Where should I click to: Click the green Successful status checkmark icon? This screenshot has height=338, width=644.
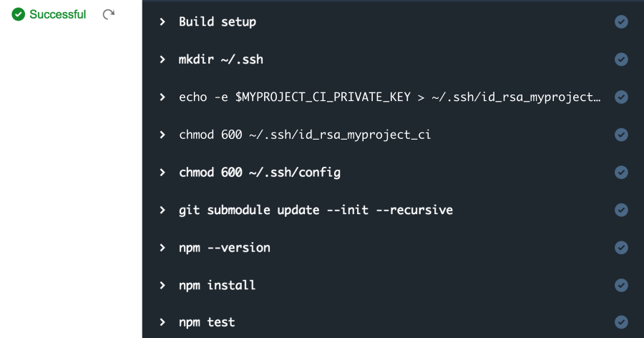click(x=18, y=14)
